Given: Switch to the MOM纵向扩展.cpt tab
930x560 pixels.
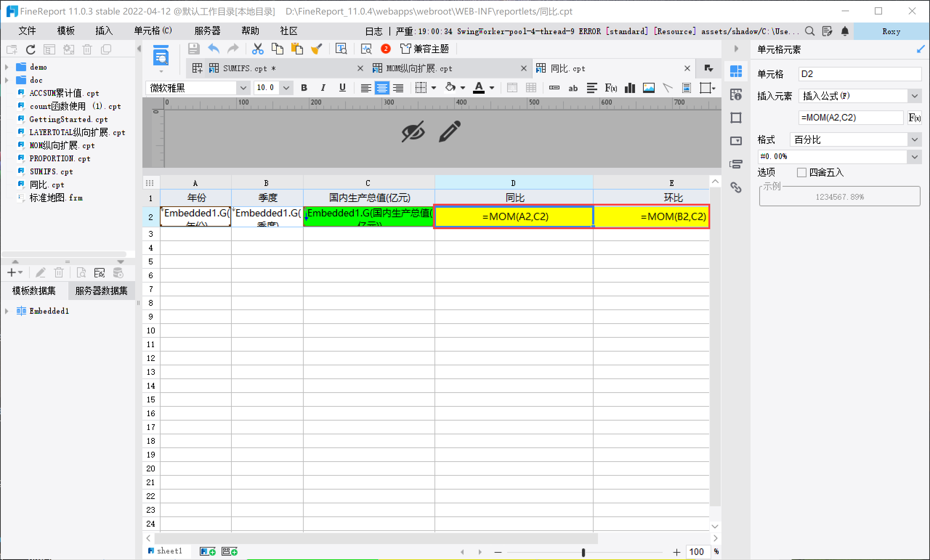Looking at the screenshot, I should [x=419, y=69].
